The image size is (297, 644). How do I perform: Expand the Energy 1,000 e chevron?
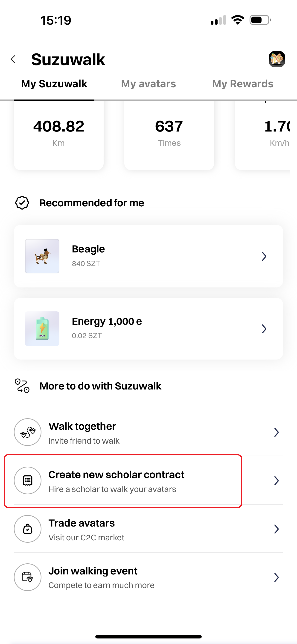[264, 329]
